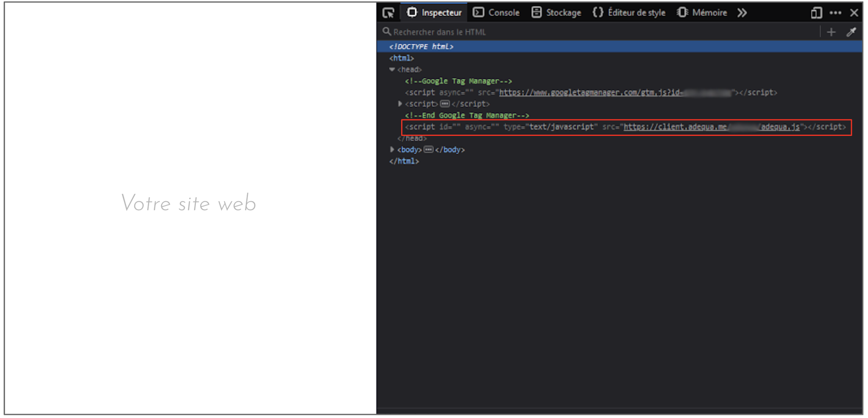Click the search magnifier icon

click(386, 31)
